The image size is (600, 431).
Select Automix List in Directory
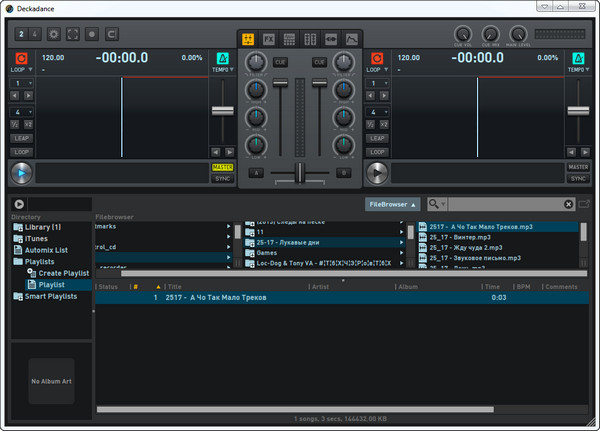[47, 250]
